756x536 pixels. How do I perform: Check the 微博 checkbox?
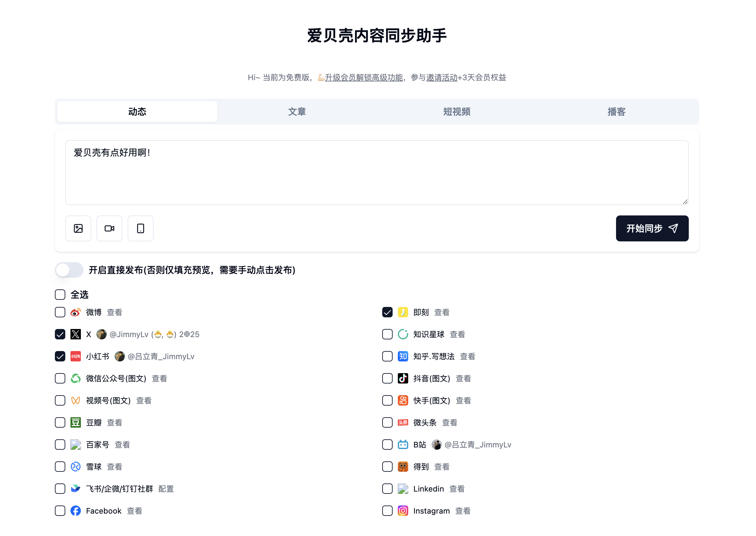60,312
